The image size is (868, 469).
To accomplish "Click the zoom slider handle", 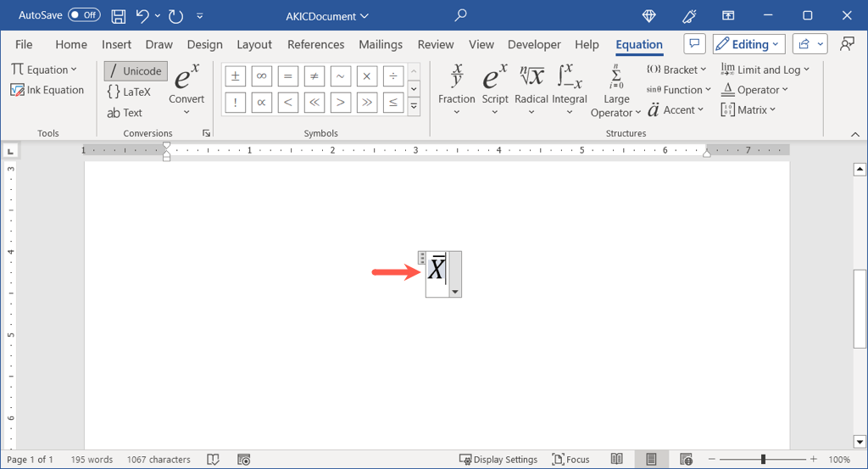I will click(763, 459).
